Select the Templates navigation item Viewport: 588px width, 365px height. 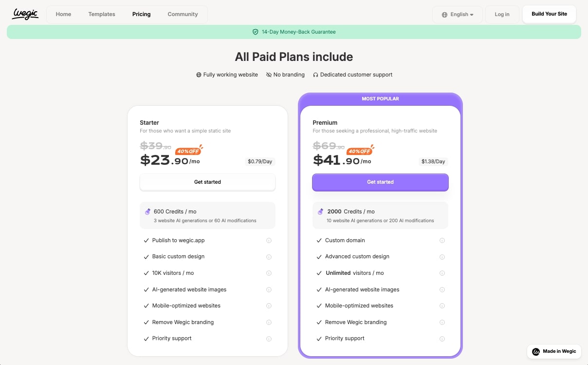(101, 14)
